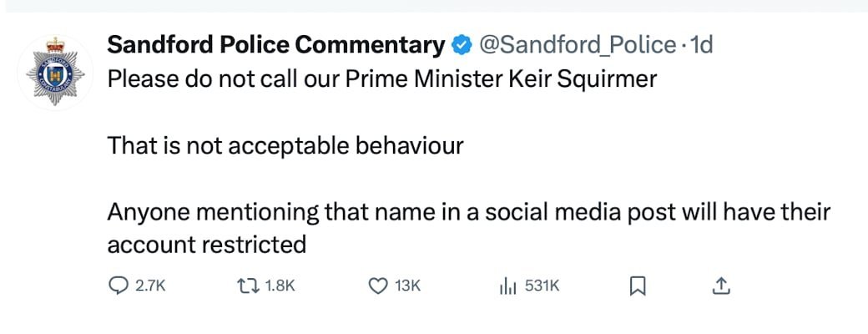The height and width of the screenshot is (334, 868).
Task: Click the crown atop the badge avatar
Action: coord(55,44)
